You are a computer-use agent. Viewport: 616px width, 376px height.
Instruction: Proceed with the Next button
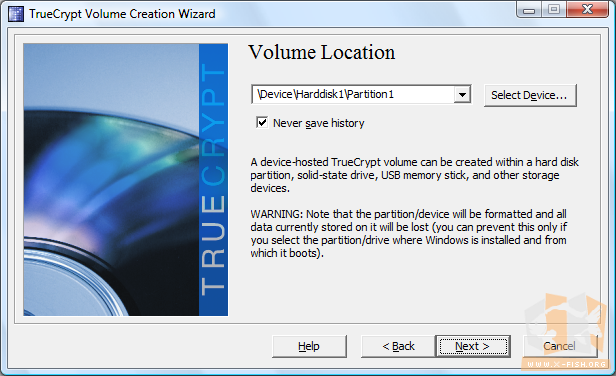pos(473,346)
